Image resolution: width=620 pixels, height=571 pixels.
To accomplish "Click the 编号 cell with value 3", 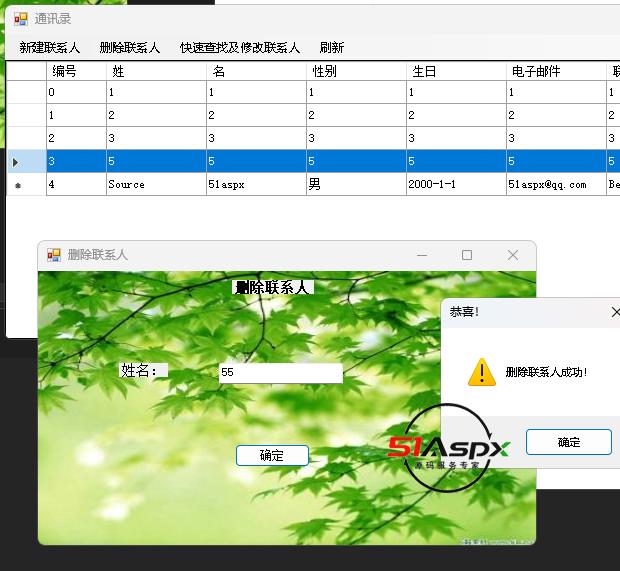I will tap(76, 161).
